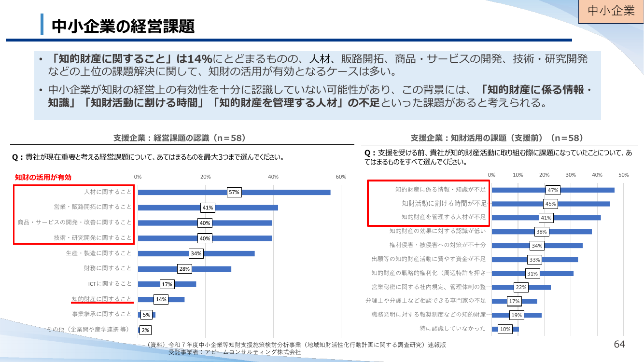Click the 2% data label
Viewport: 644px width, 362px height.
(145, 330)
